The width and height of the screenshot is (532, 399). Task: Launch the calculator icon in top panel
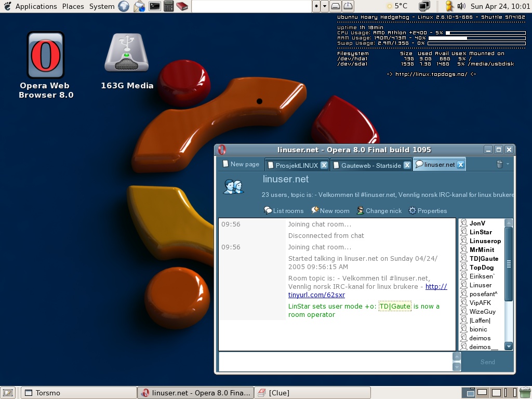click(169, 6)
